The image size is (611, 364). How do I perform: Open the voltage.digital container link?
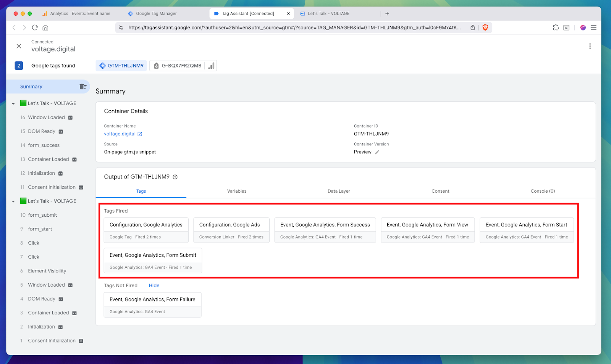click(120, 134)
